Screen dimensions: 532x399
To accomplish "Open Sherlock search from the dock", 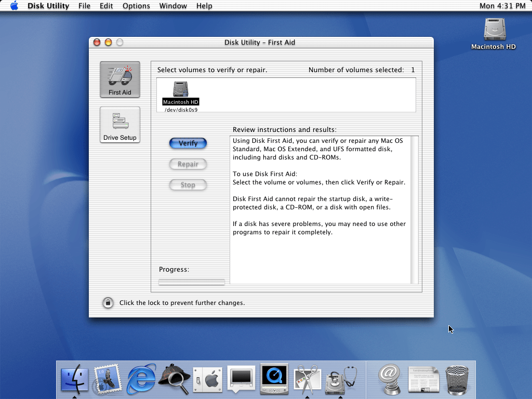I will pos(175,379).
